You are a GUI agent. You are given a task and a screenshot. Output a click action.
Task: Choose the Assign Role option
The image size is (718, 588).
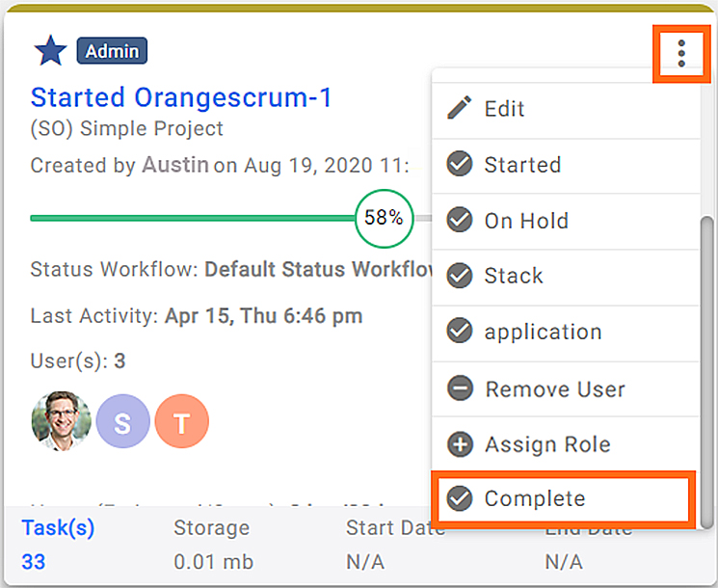click(566, 444)
